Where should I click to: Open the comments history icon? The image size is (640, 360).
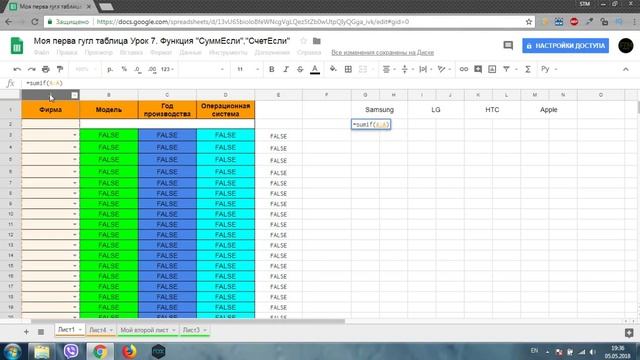tap(508, 45)
